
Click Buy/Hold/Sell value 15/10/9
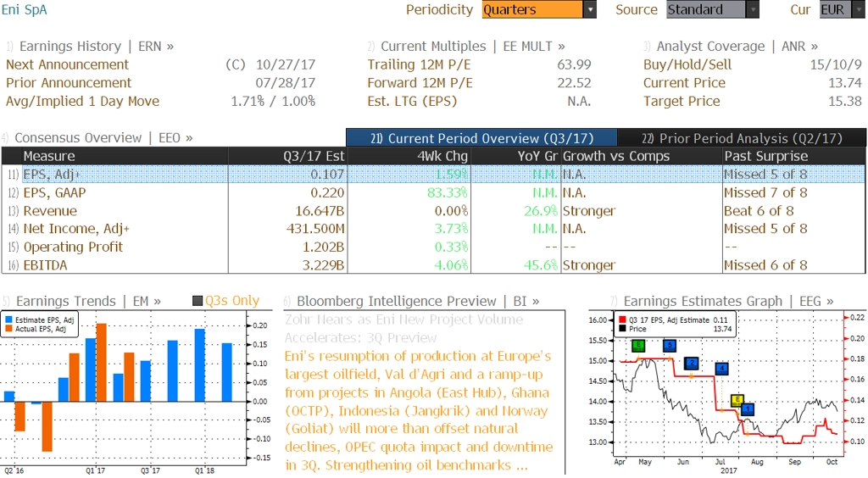coord(836,64)
